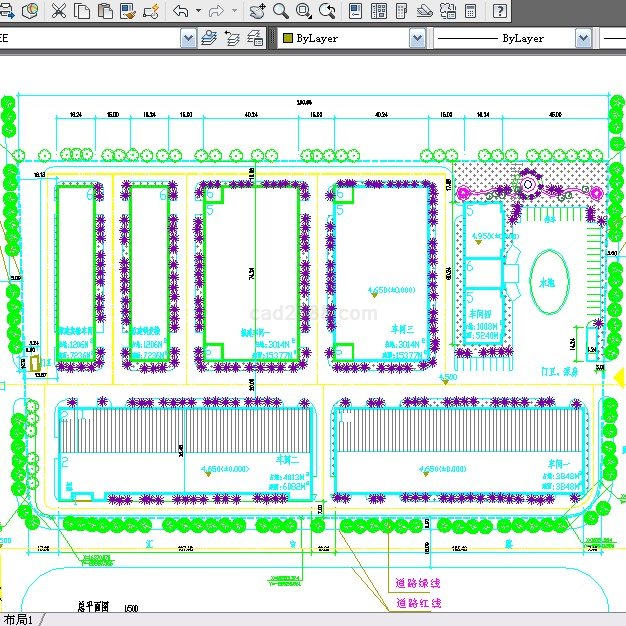This screenshot has height=626, width=626.
Task: Switch to the 布局1 layout tab
Action: (19, 619)
